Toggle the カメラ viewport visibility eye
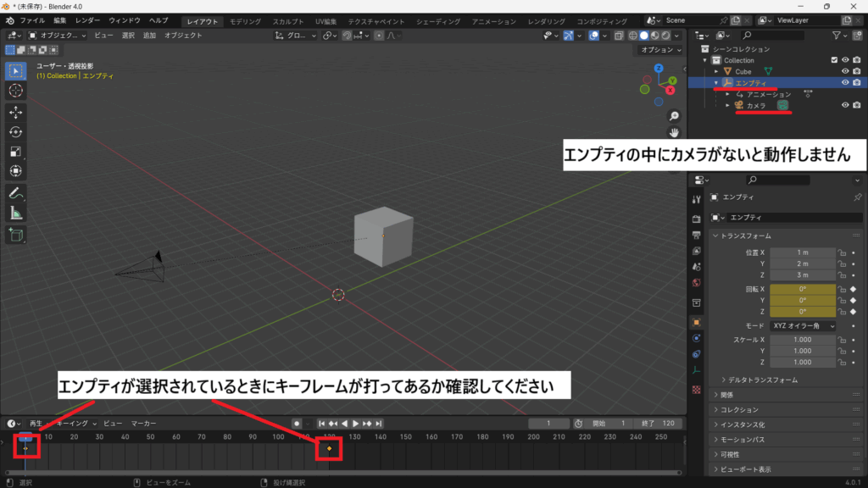868x488 pixels. click(x=845, y=105)
